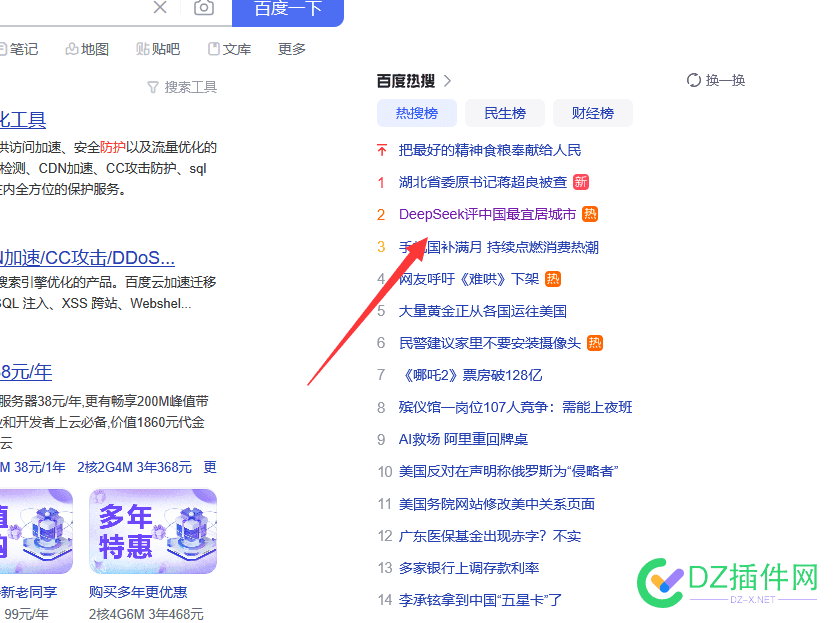Click the circular refresh icon next to 换一换
This screenshot has height=623, width=837.
click(693, 80)
